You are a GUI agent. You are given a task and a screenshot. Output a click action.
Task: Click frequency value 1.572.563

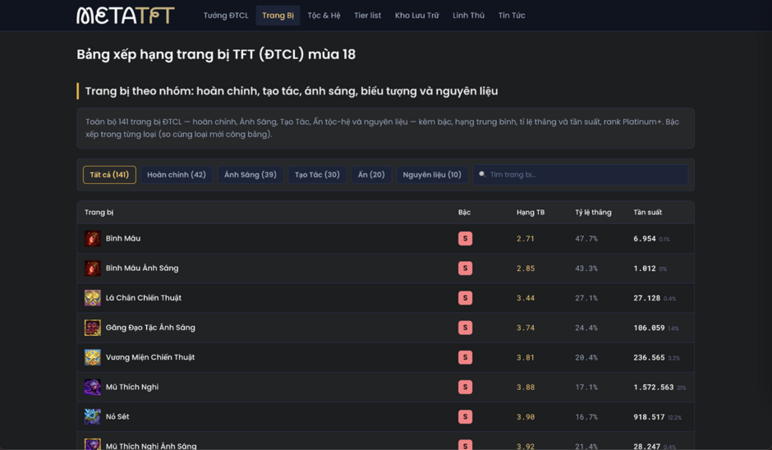pyautogui.click(x=653, y=387)
